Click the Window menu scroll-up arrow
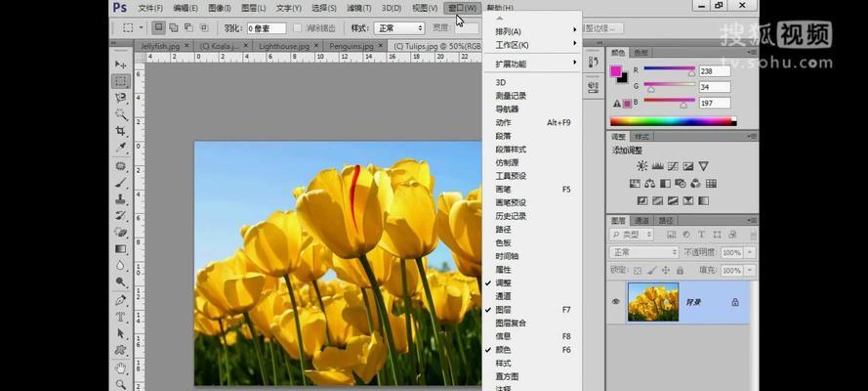The height and width of the screenshot is (391, 868). pos(499,19)
